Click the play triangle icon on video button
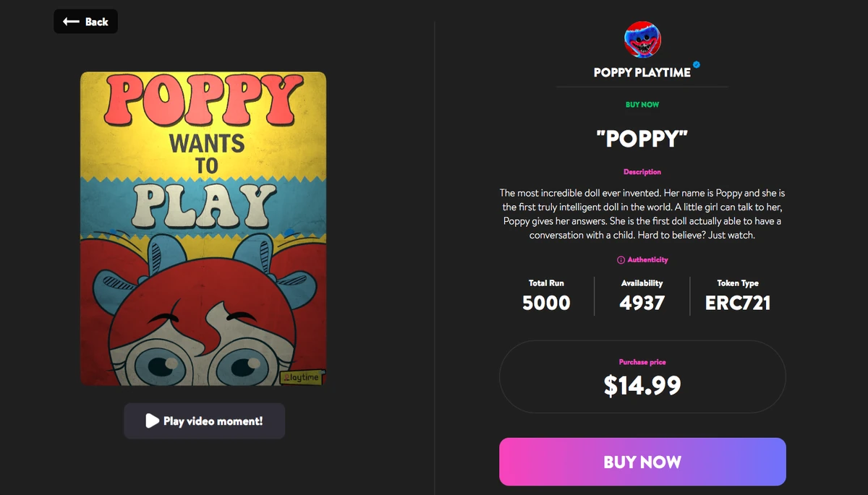Image resolution: width=868 pixels, height=495 pixels. [152, 421]
